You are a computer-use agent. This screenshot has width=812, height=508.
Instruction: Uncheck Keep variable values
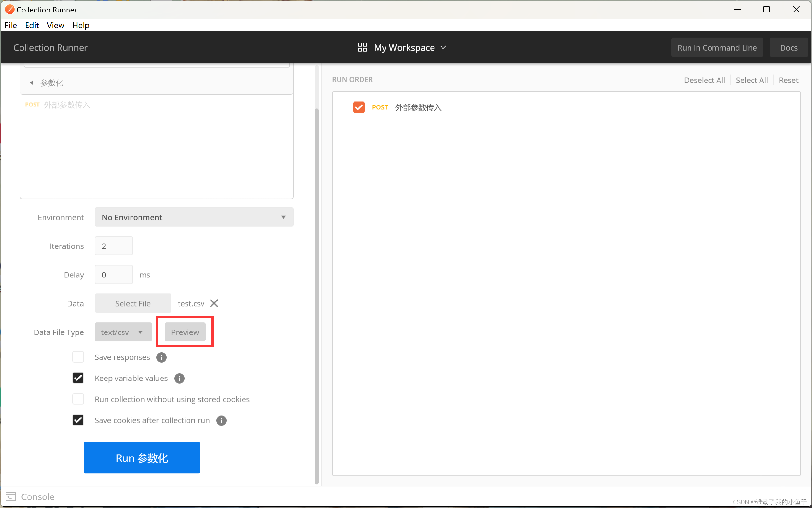tap(78, 378)
